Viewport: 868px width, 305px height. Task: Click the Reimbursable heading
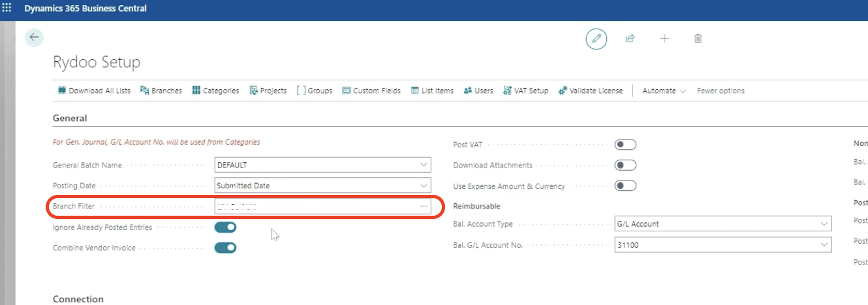[x=476, y=206]
